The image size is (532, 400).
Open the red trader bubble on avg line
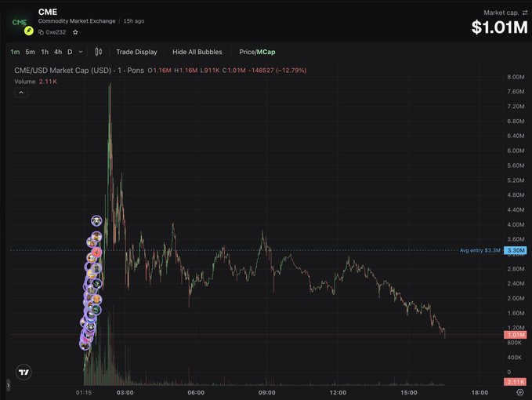pos(96,253)
